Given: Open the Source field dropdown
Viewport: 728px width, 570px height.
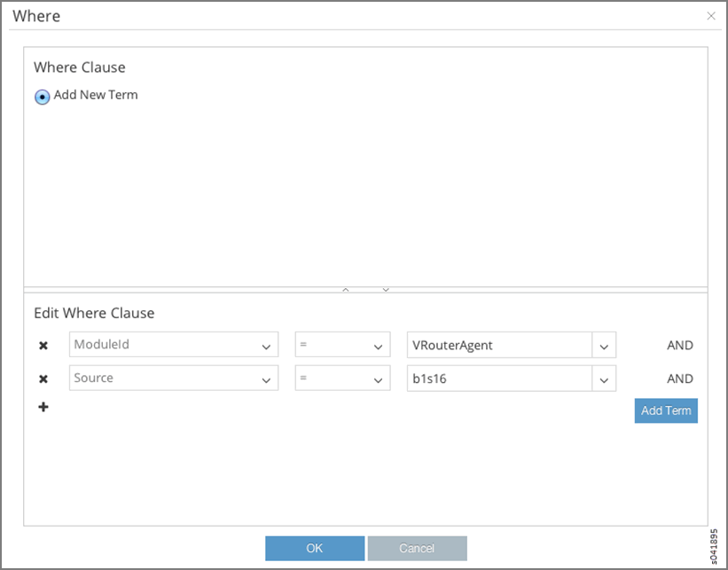Looking at the screenshot, I should pyautogui.click(x=266, y=379).
